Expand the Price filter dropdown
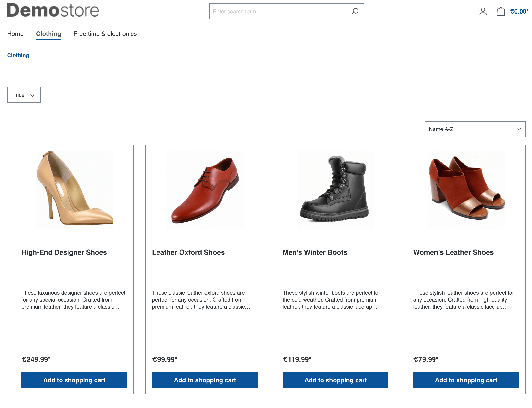Screen dimensions: 532x408 [x=24, y=95]
